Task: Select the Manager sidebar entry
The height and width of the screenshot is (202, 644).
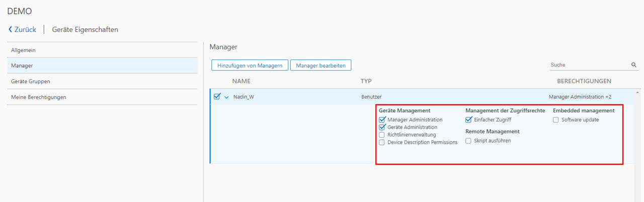Action: (102, 65)
